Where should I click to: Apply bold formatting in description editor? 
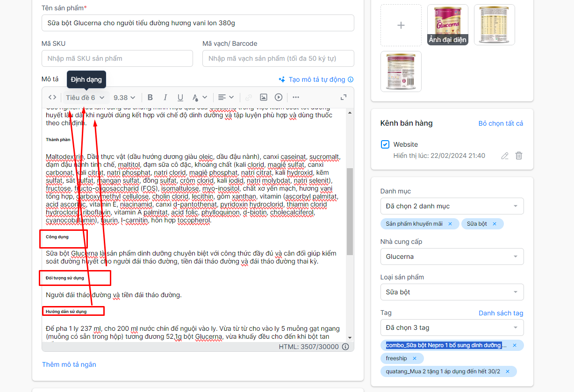[x=150, y=97]
